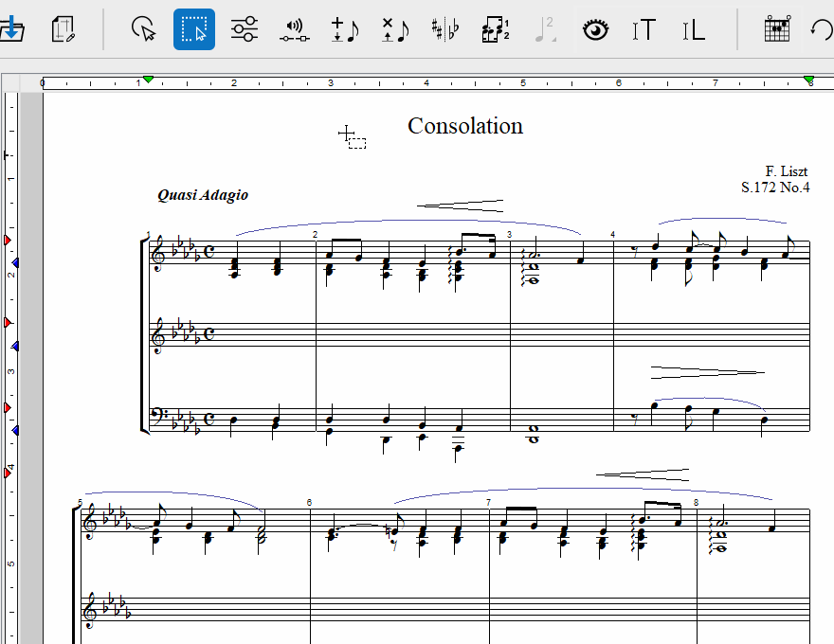
Task: Click the left green margin marker on ruler
Action: coord(149,80)
